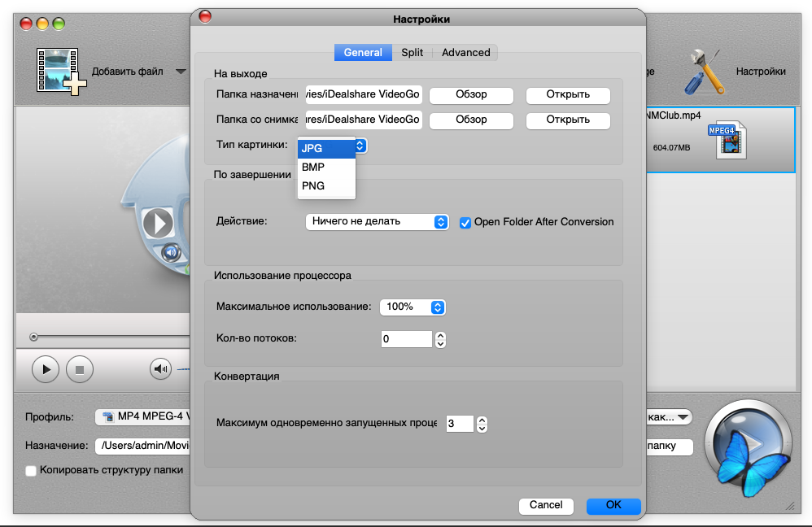
Task: Click the blue OK button
Action: point(613,505)
